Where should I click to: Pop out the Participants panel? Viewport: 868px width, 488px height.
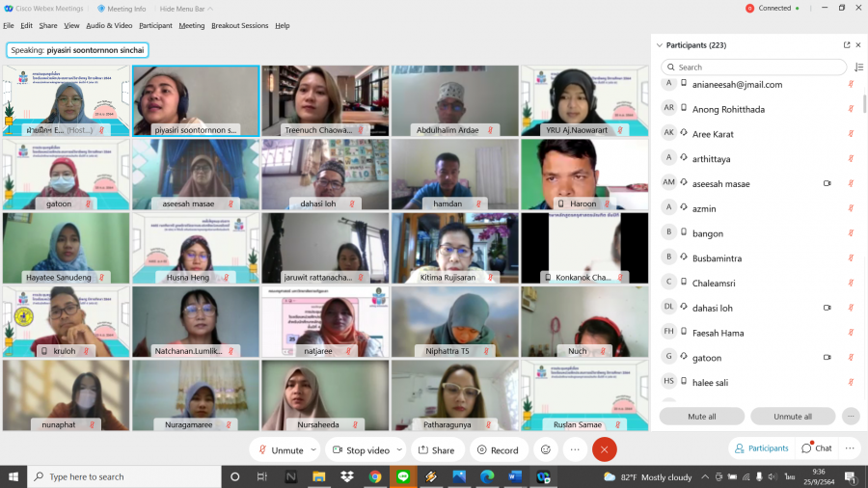pyautogui.click(x=847, y=45)
